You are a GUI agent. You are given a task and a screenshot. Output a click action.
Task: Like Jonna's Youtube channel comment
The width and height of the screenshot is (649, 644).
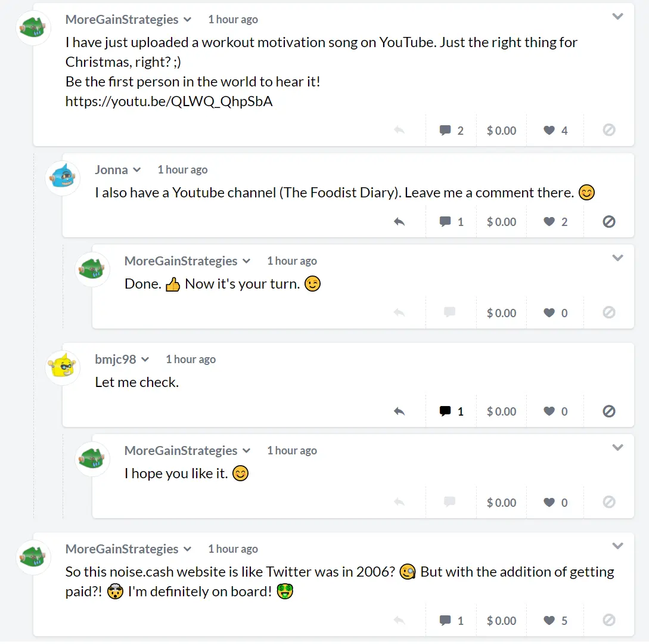click(555, 222)
